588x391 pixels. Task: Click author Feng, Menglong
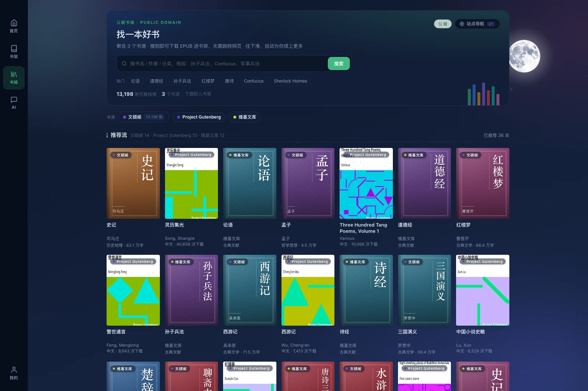point(123,345)
